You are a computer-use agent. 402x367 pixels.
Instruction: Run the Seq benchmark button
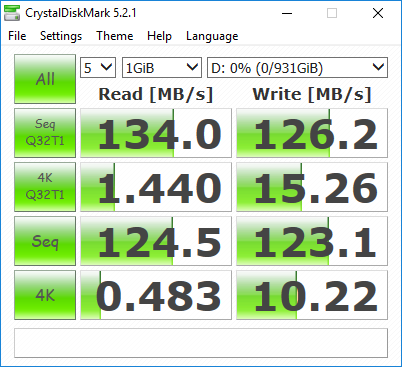click(x=45, y=241)
